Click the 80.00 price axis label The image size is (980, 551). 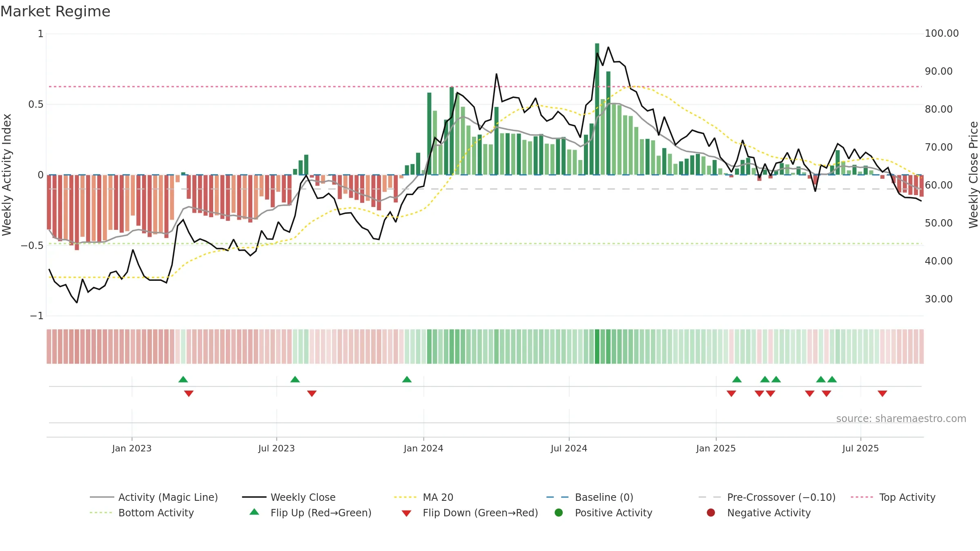[x=939, y=109]
